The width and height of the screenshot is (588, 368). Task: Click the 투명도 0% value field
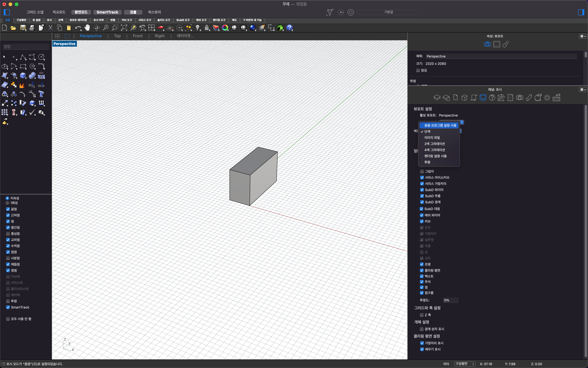tap(451, 300)
